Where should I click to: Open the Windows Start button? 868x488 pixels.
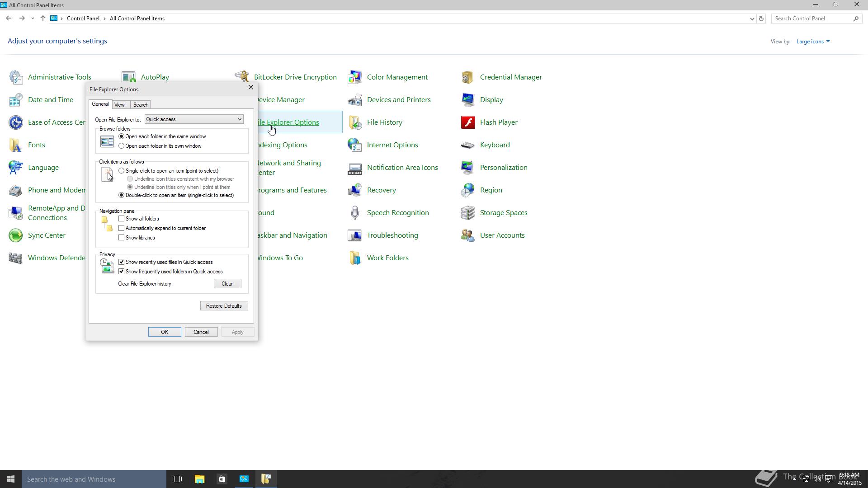11,479
